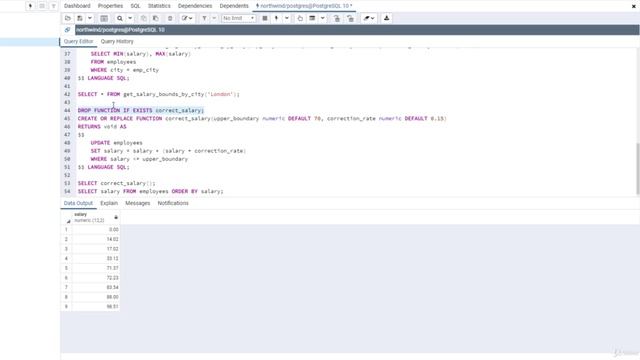Viewport: 640px width, 360px height.
Task: Click line number 48 in editor gutter
Action: [67, 143]
